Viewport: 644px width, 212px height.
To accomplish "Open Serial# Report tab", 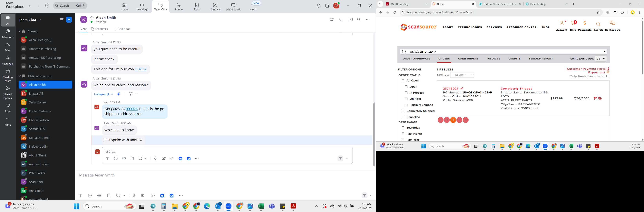I will [541, 59].
